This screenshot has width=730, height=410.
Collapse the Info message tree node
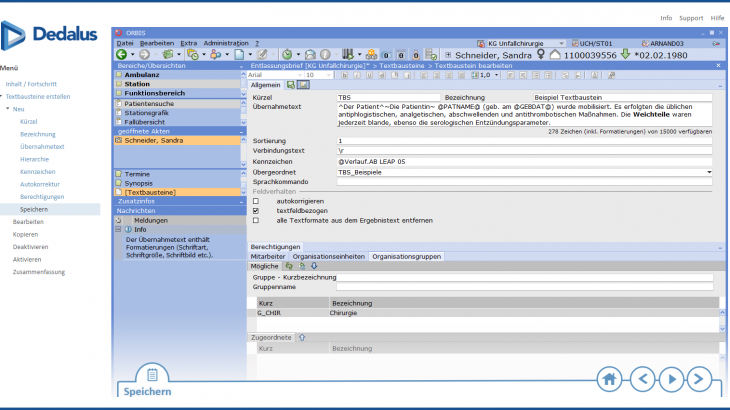tap(119, 229)
